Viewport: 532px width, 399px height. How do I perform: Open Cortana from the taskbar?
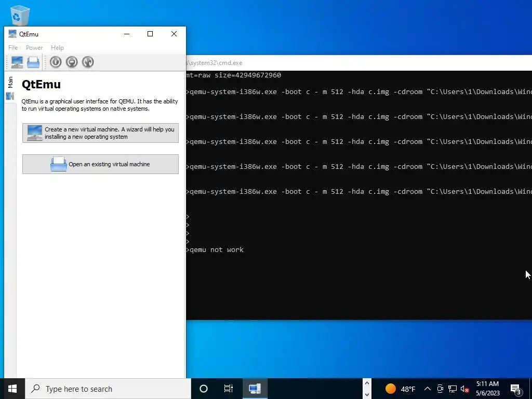point(204,389)
